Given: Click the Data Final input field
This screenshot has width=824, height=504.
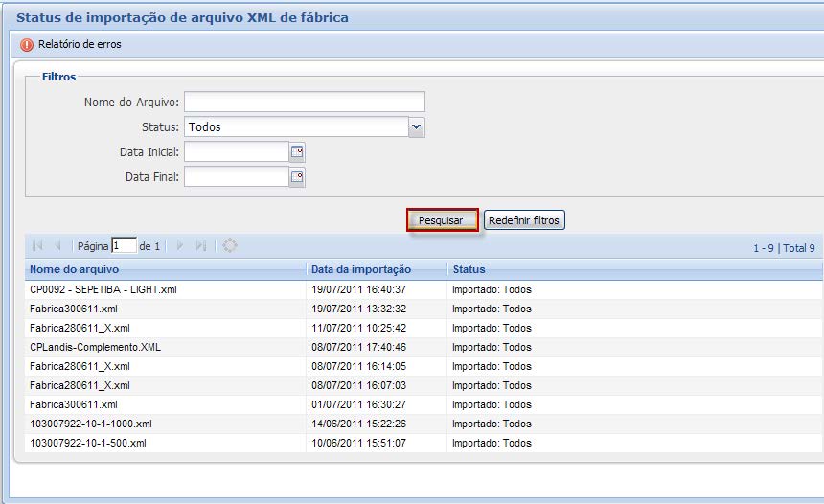Looking at the screenshot, I should 236,176.
